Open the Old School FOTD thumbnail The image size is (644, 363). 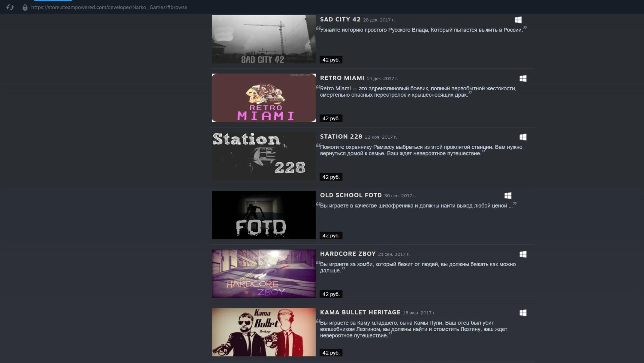264,215
